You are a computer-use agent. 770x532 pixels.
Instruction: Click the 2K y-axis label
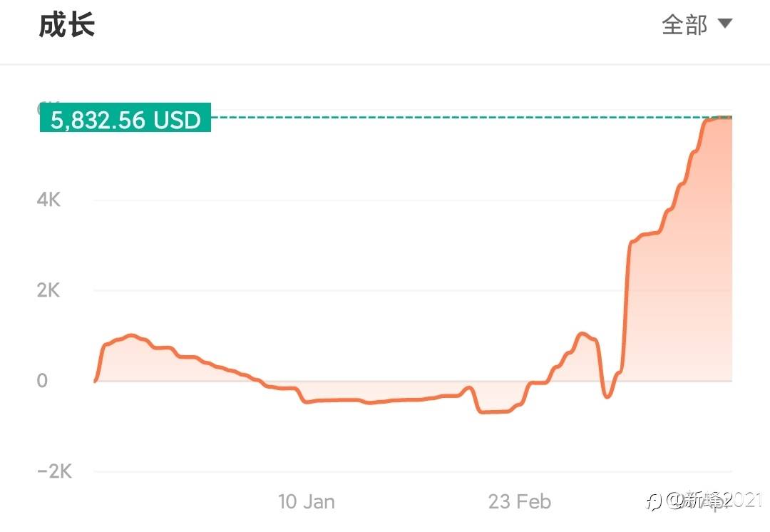(x=48, y=290)
